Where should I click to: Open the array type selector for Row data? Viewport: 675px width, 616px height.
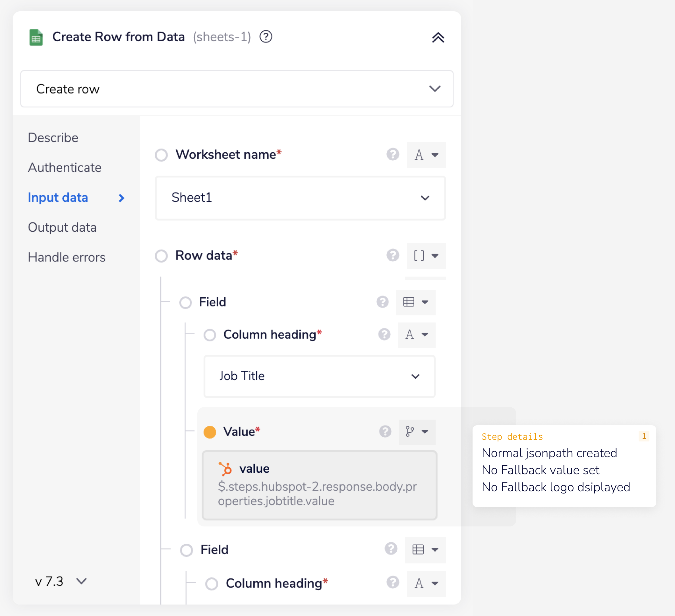click(x=426, y=256)
